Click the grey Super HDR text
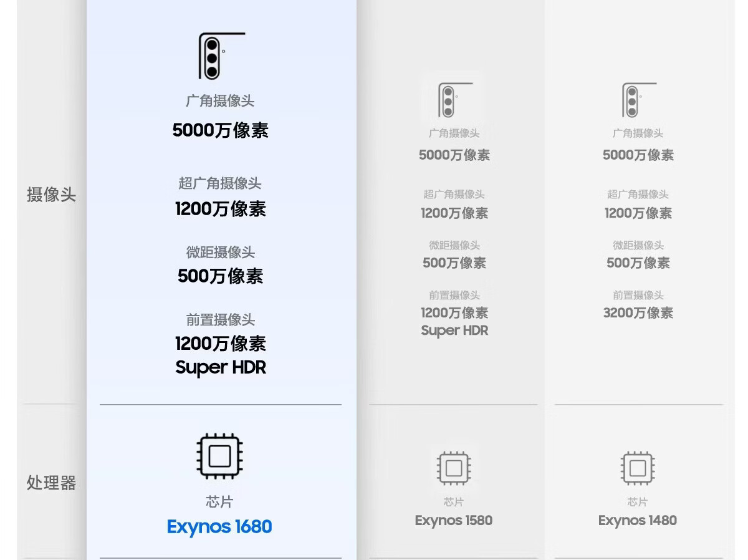This screenshot has width=748, height=560. (x=454, y=331)
